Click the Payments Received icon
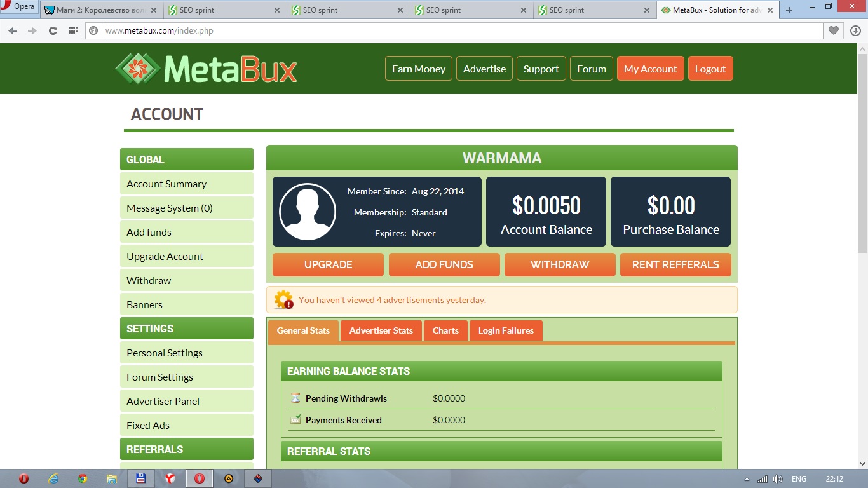 pos(295,420)
